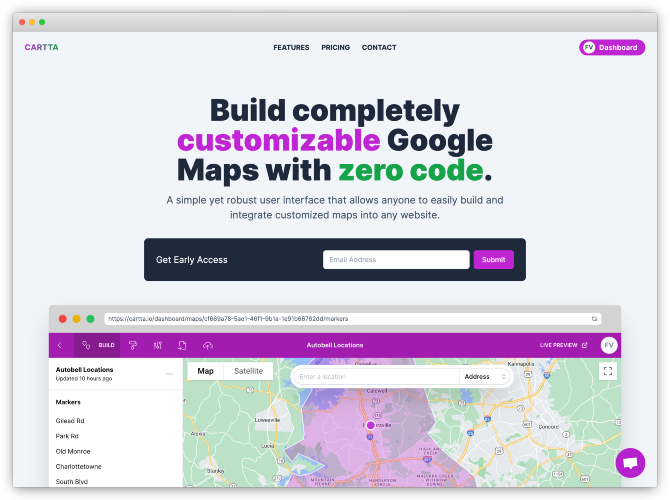Click the mock browser URL bar
Screen dimensions: 670x500
tap(353, 319)
